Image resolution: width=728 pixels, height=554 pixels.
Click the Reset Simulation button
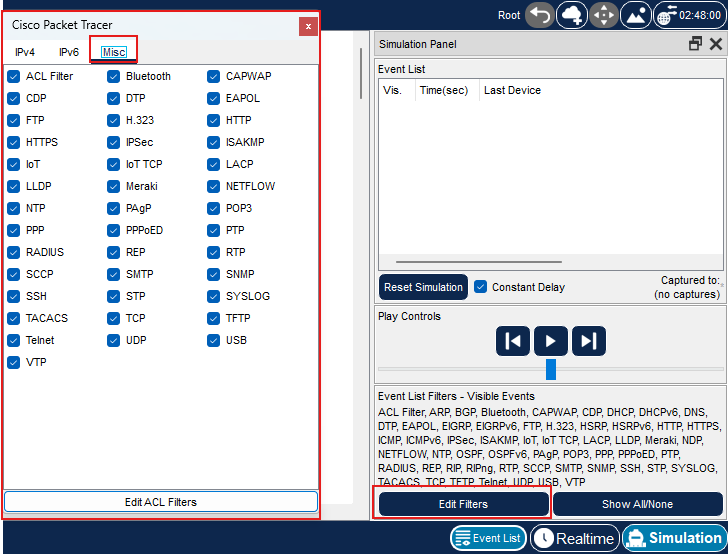pos(423,287)
